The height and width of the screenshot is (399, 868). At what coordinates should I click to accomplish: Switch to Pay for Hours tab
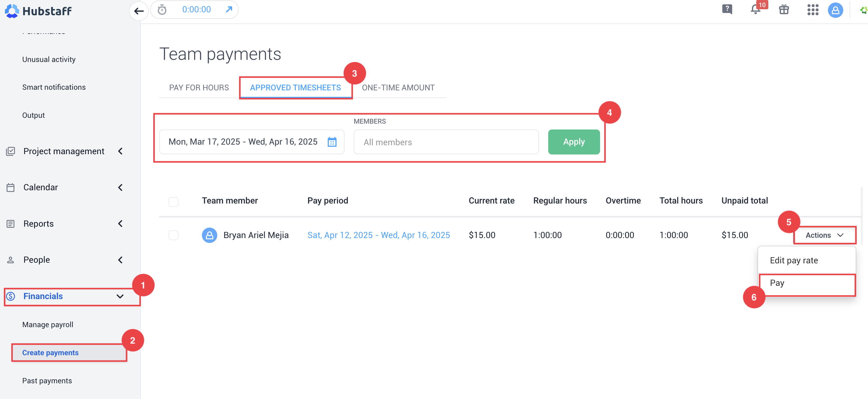199,88
